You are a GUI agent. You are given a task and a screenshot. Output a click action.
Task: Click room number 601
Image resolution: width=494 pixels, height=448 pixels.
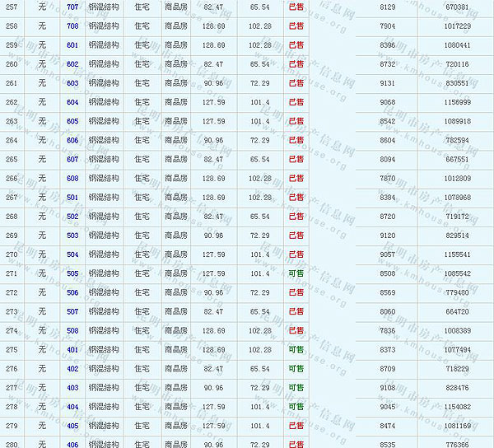click(x=72, y=44)
